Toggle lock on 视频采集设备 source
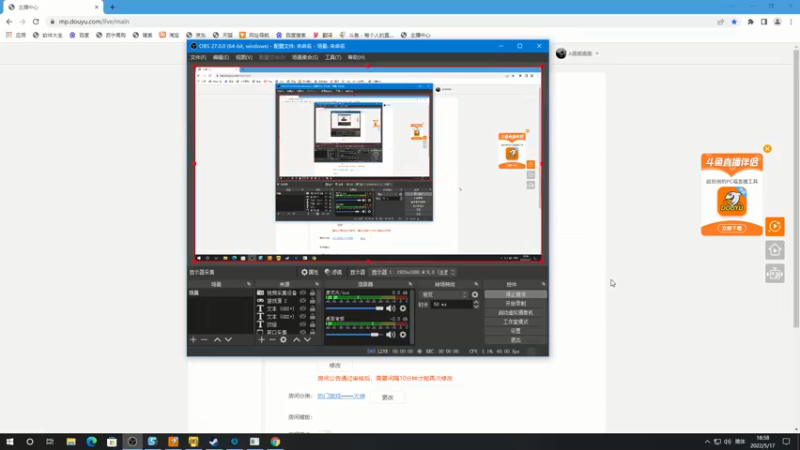Viewport: 800px width, 450px height. (312, 293)
